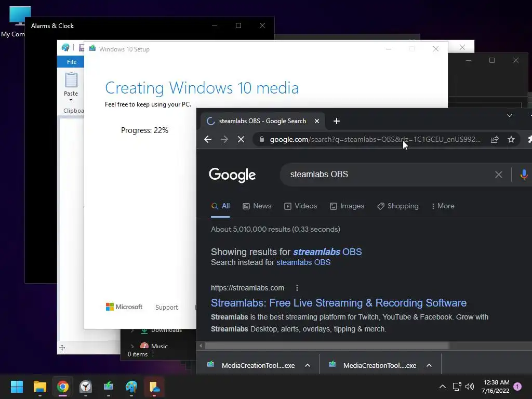The width and height of the screenshot is (532, 399).
Task: Open File Explorer from taskbar
Action: coord(39,387)
